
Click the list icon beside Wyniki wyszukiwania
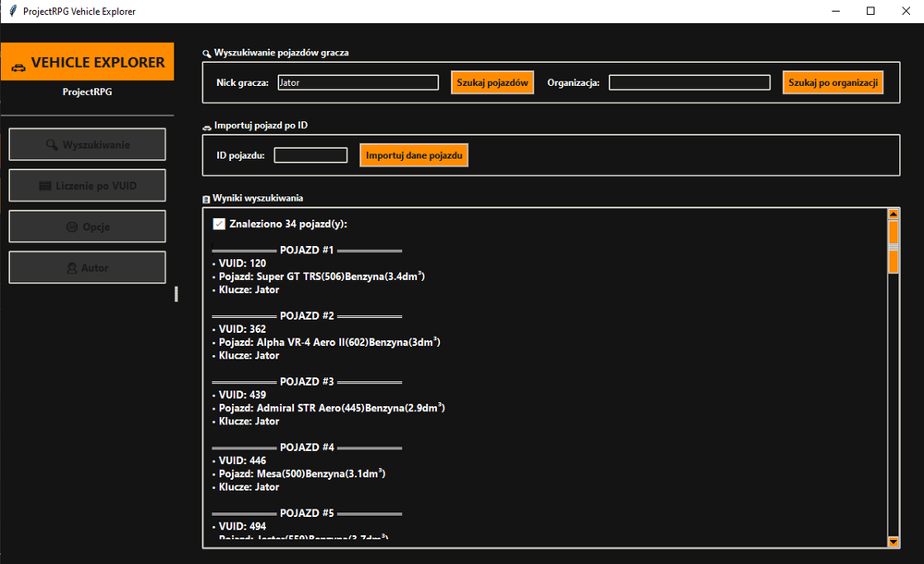tap(206, 200)
